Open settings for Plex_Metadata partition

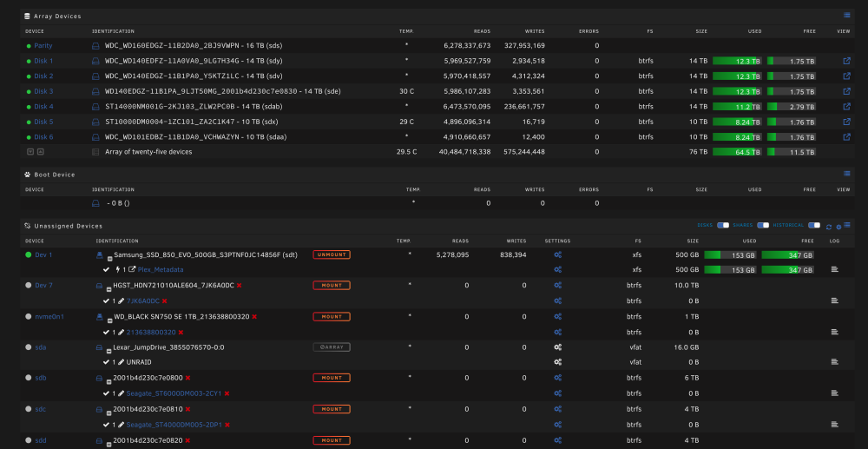click(x=558, y=269)
